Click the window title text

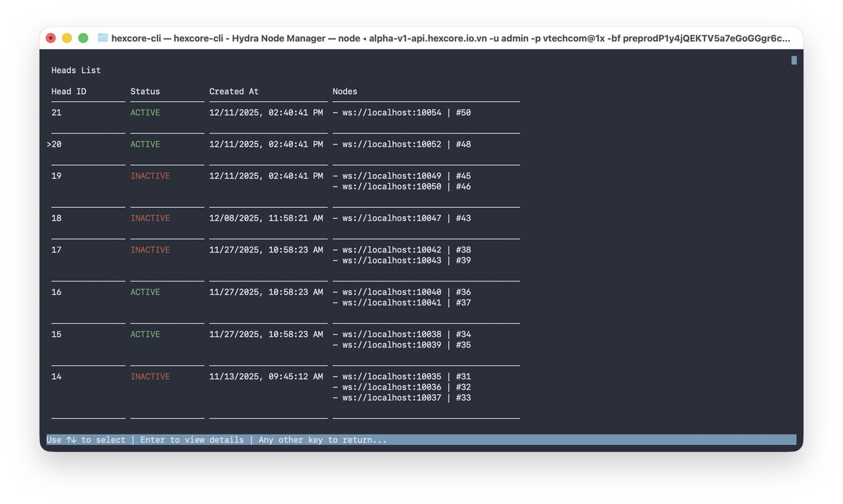click(451, 38)
